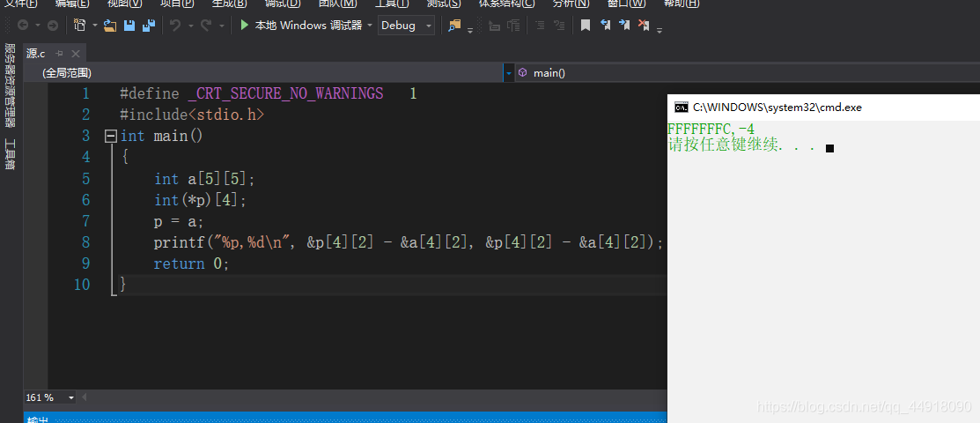
Task: Place cursor on p = a; line
Action: coord(180,221)
